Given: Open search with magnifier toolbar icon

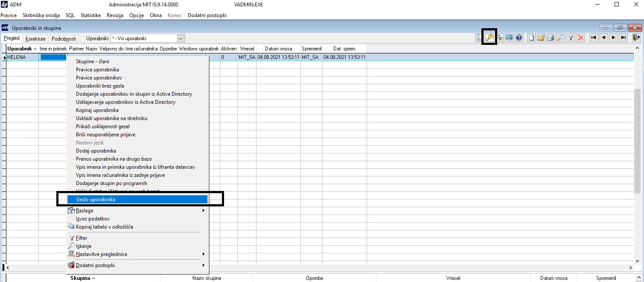Looking at the screenshot, I should click(561, 38).
